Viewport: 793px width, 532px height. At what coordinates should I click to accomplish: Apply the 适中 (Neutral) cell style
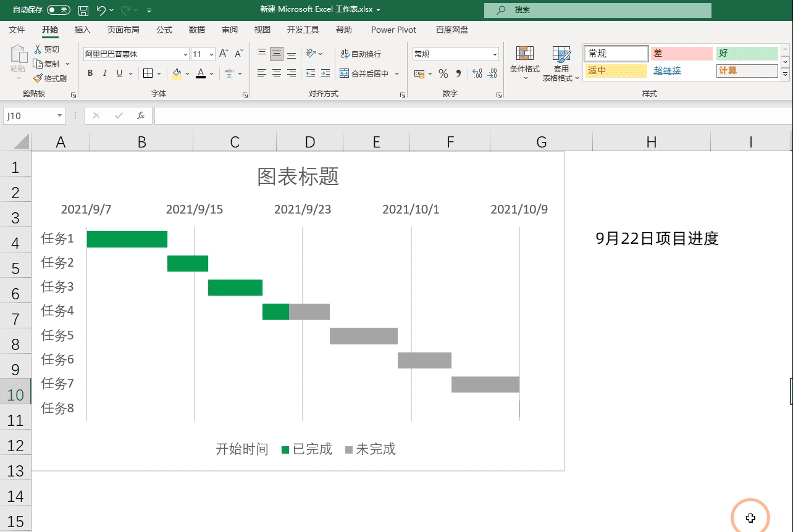point(616,70)
